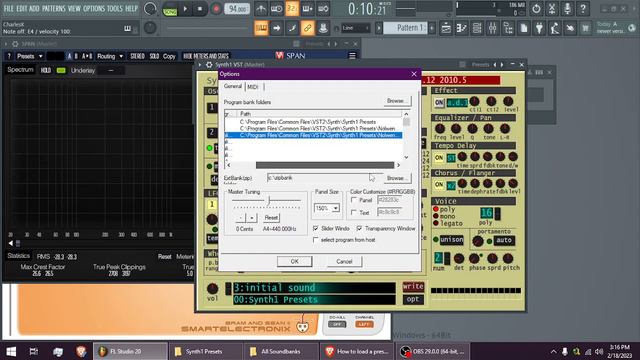Click the horizontal scrollbar of path list

pos(324,165)
